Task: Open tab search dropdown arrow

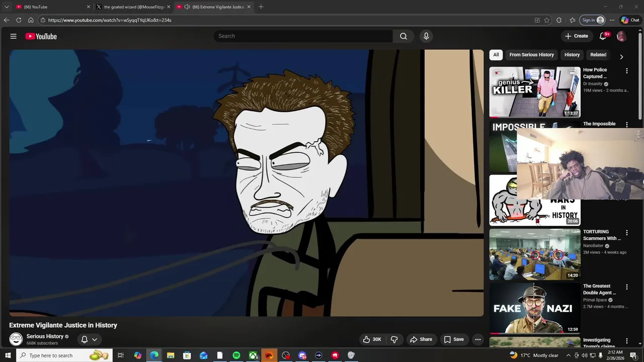Action: click(7, 7)
